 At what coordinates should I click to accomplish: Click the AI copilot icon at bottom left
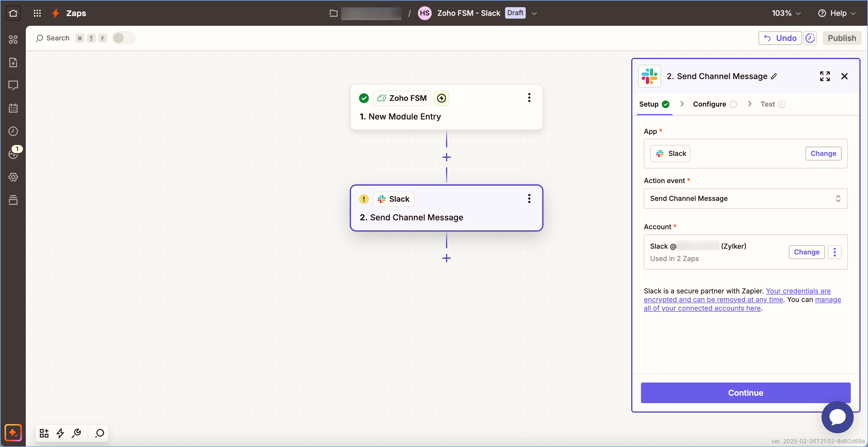click(13, 432)
